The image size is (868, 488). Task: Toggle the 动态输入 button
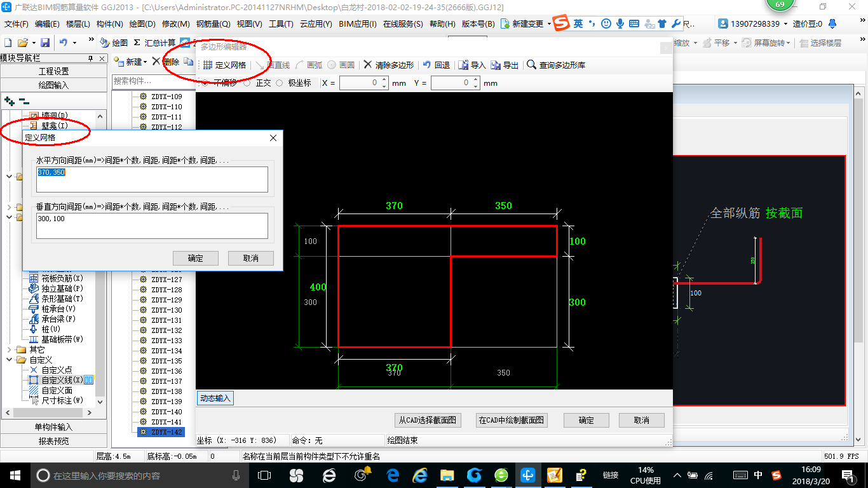215,398
